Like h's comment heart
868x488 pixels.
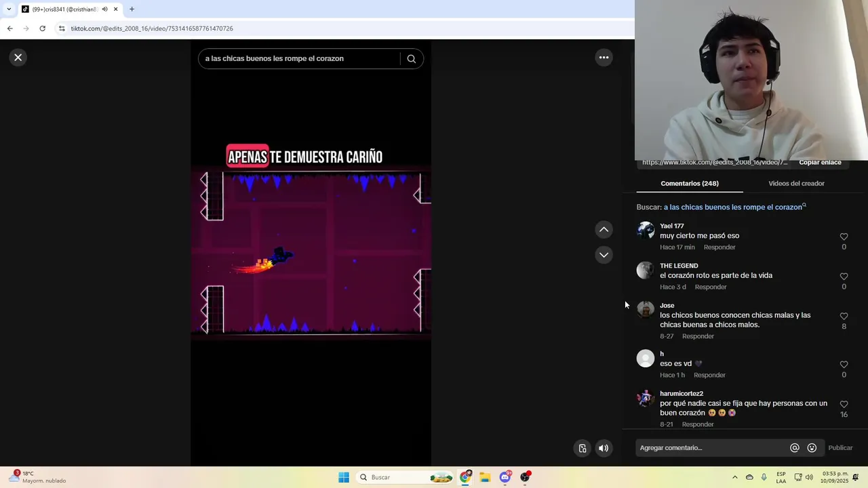[x=844, y=365]
